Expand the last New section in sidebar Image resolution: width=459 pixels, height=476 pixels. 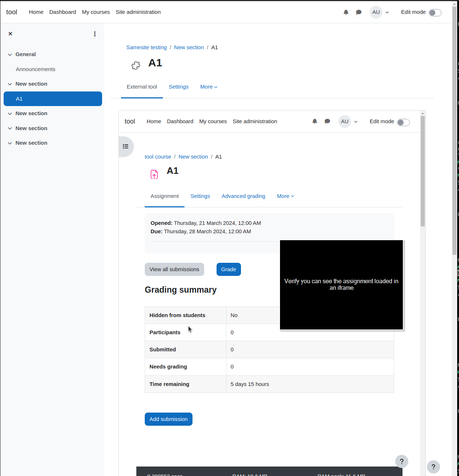pos(10,143)
